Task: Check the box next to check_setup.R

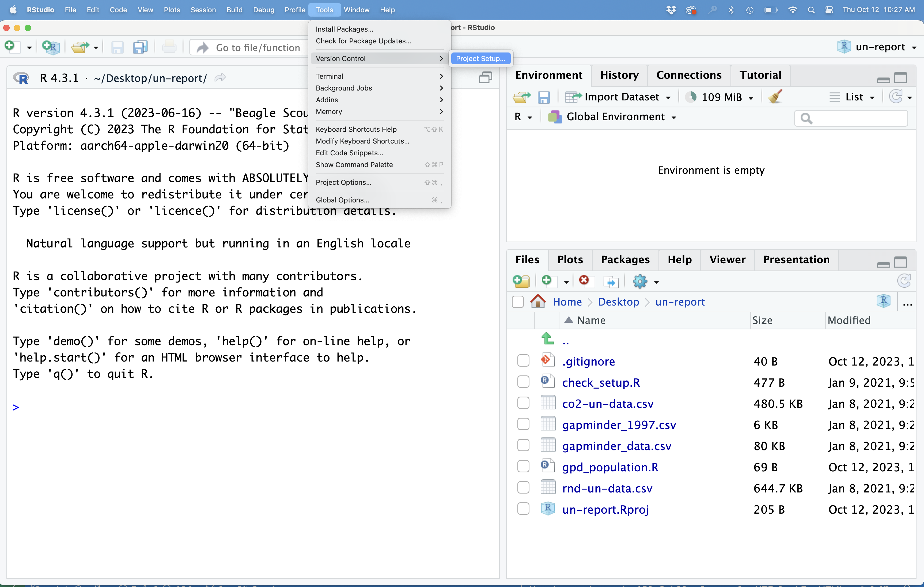Action: coord(523,382)
